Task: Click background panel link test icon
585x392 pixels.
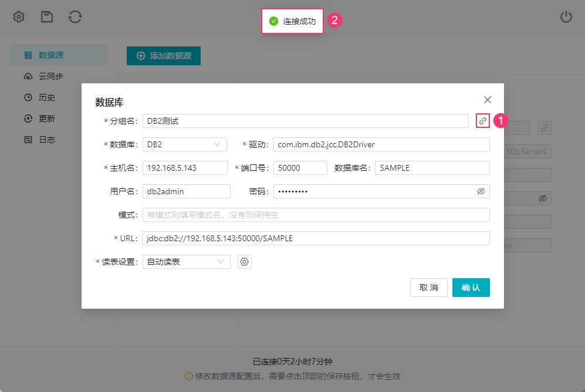Action: pos(545,128)
